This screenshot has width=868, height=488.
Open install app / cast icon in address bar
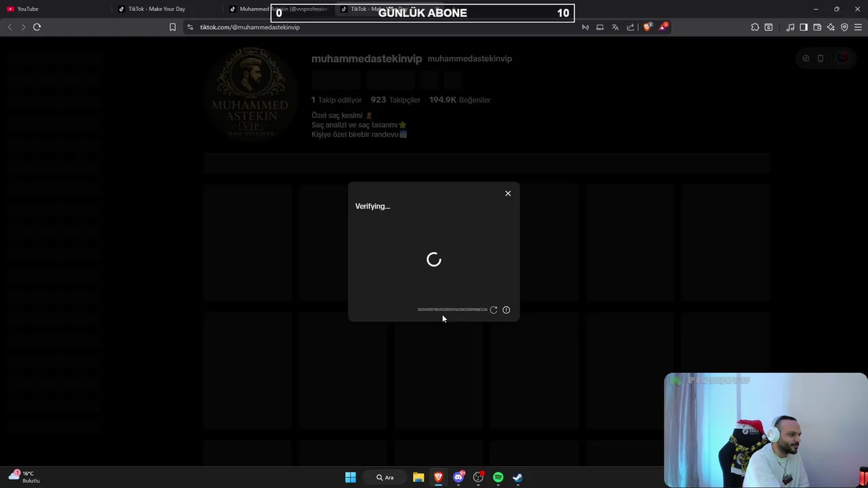tap(600, 27)
